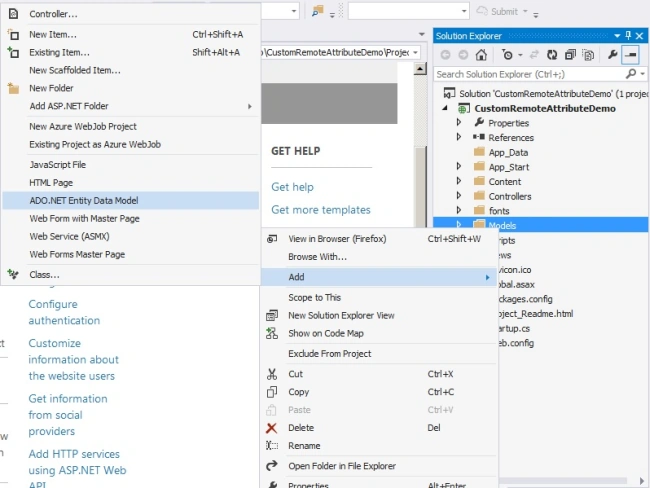Open the Get help link
The image size is (650, 488).
tap(292, 187)
